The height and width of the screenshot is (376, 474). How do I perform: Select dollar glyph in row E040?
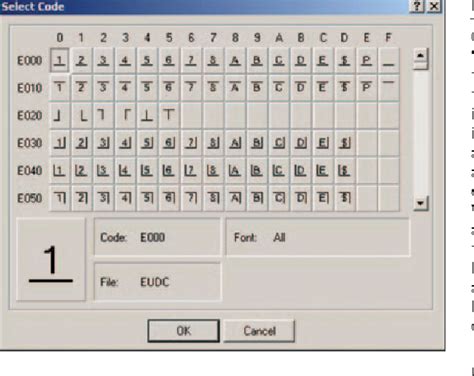(344, 171)
